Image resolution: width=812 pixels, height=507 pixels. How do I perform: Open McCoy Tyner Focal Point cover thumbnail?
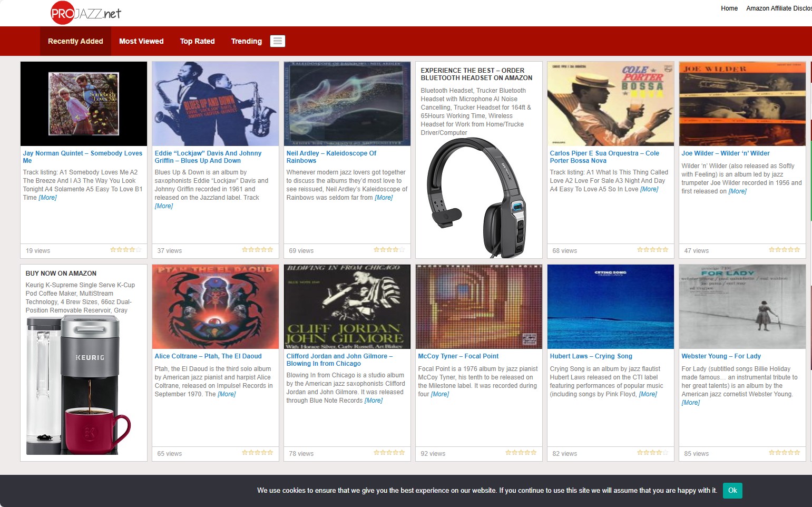(479, 307)
